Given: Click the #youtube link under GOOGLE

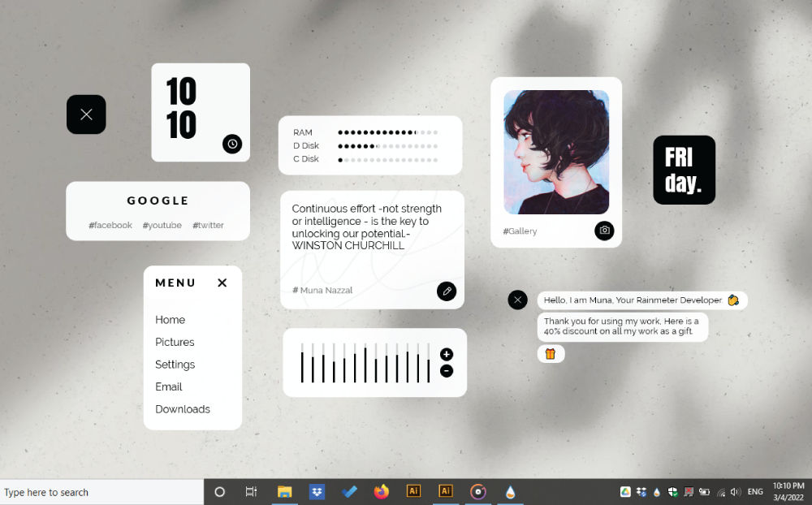Looking at the screenshot, I should click(162, 225).
